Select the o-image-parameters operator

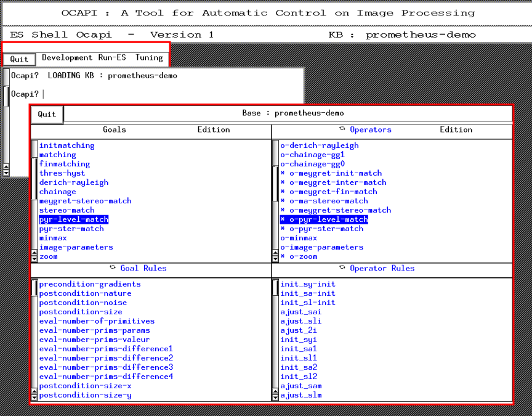coord(321,247)
